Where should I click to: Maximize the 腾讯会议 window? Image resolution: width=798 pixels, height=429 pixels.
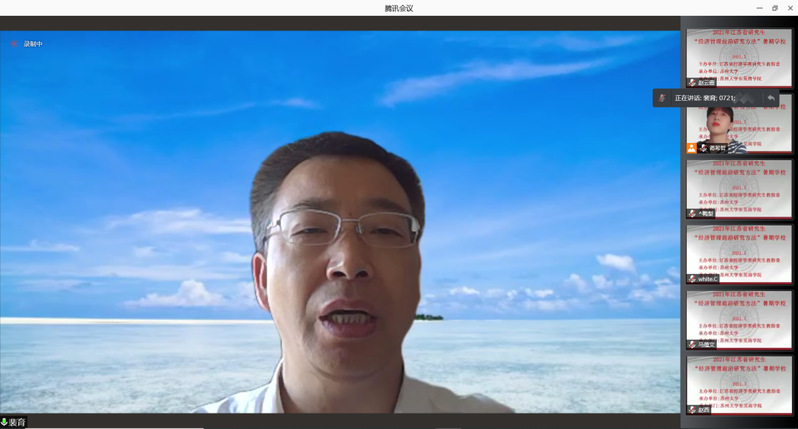(x=774, y=8)
